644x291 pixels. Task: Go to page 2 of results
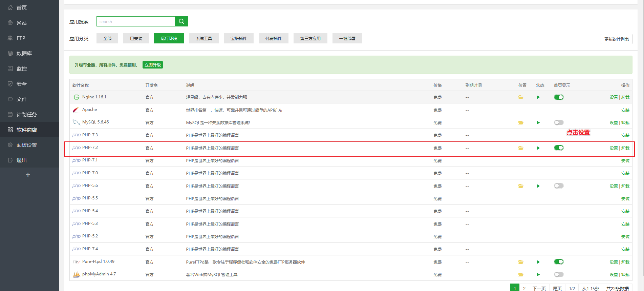524,288
